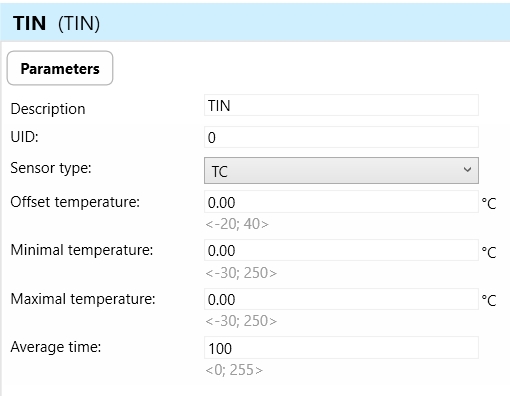
Task: Select the Maximal temperature value field
Action: pyautogui.click(x=341, y=299)
